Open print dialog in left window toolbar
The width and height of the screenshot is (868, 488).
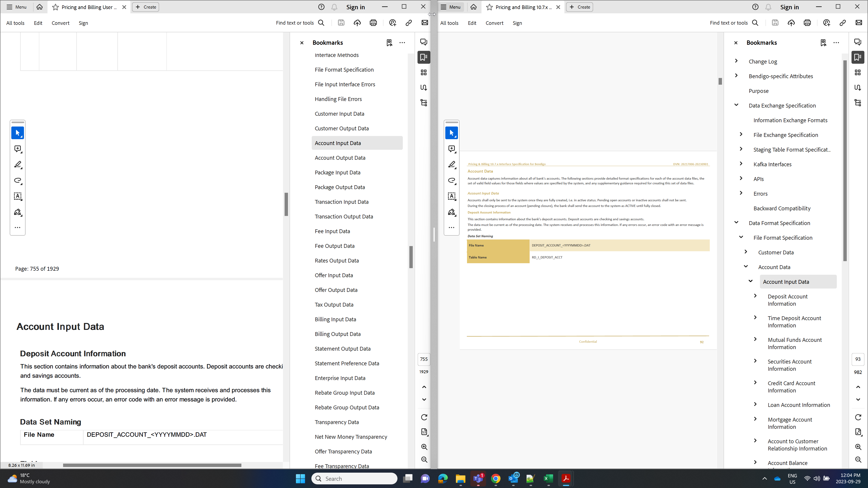tap(373, 23)
